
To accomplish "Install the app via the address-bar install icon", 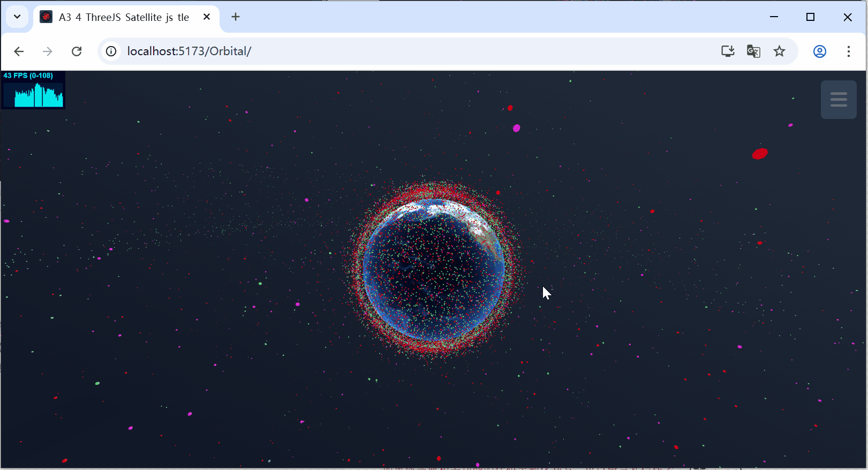I will pos(728,51).
